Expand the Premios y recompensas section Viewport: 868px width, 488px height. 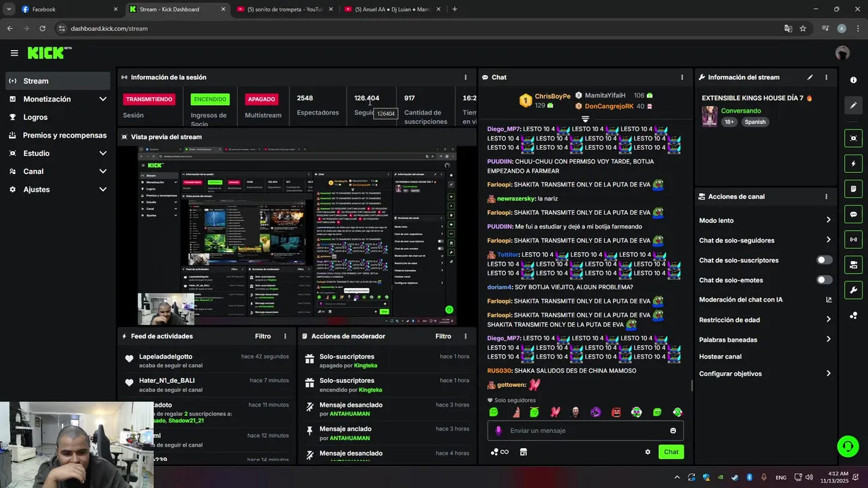(x=58, y=135)
